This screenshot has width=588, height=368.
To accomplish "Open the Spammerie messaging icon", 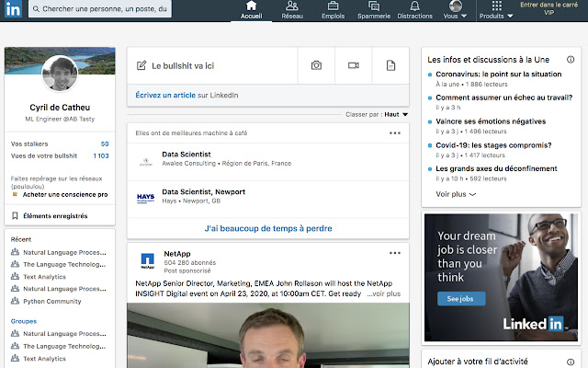I will (374, 6).
